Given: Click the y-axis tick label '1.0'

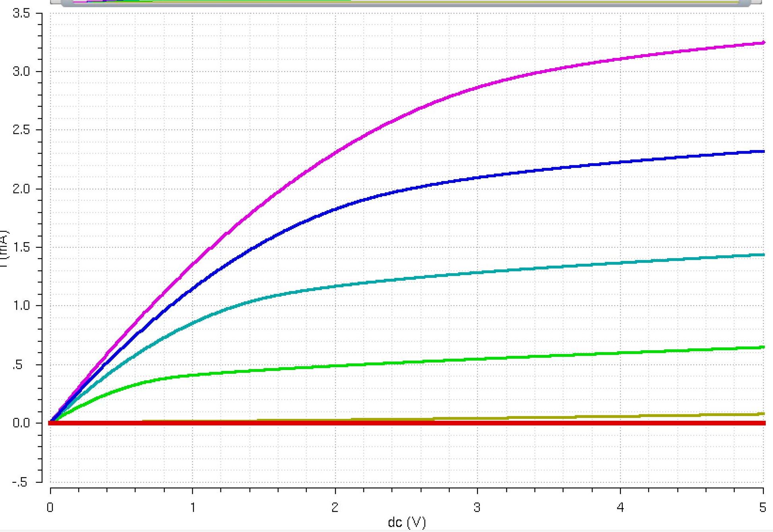Looking at the screenshot, I should pos(21,305).
